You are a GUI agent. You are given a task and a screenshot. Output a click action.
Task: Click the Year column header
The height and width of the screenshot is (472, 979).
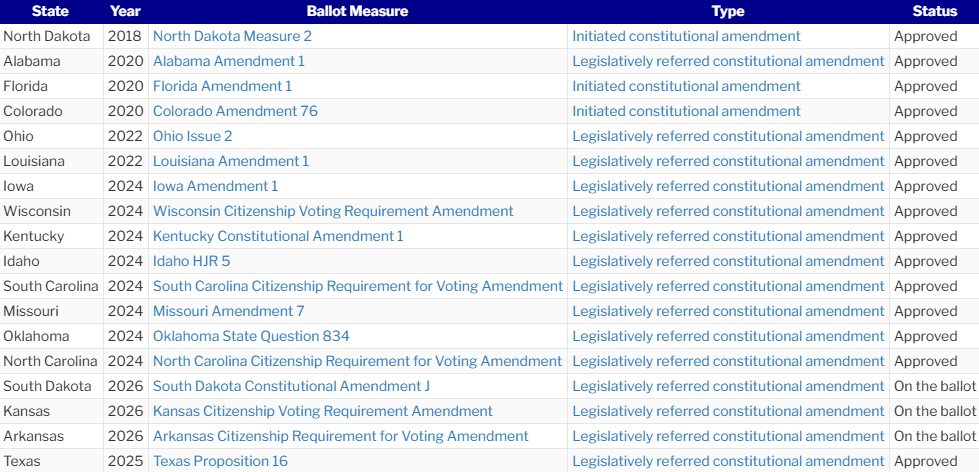pyautogui.click(x=125, y=11)
